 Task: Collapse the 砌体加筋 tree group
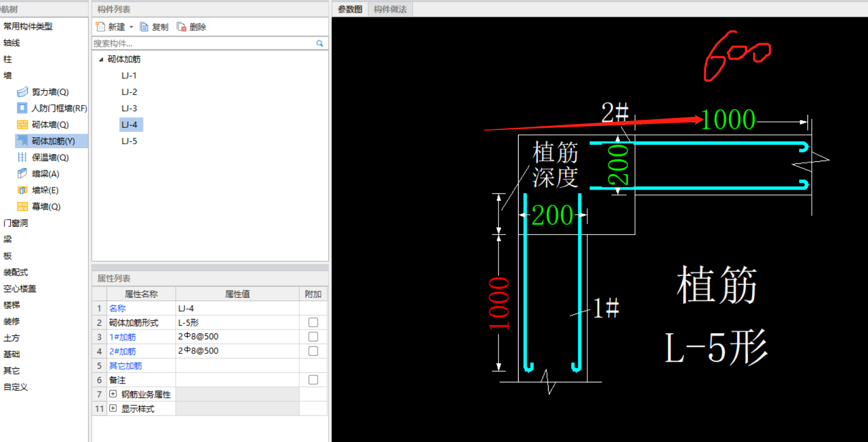pyautogui.click(x=101, y=60)
